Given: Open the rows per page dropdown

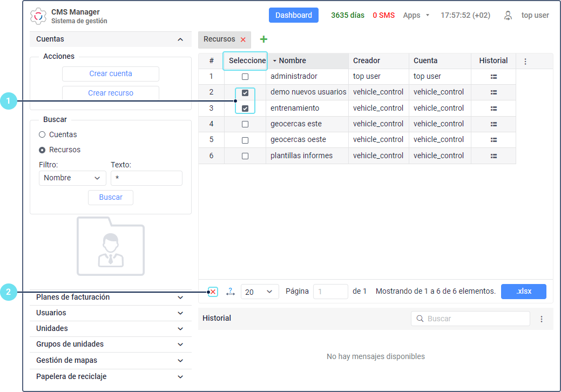Looking at the screenshot, I should (259, 292).
